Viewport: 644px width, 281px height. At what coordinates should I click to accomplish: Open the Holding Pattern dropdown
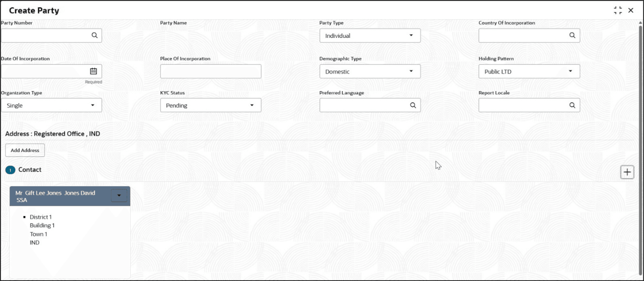pyautogui.click(x=529, y=71)
